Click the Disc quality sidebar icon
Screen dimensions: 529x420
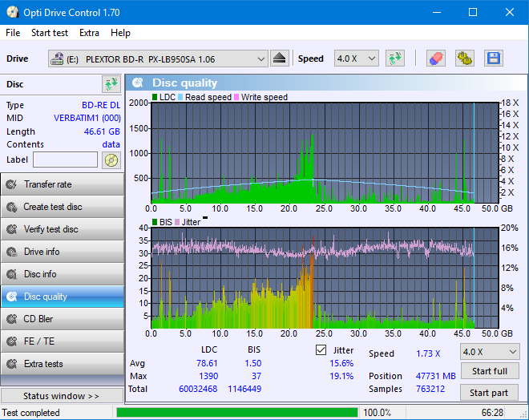[11, 297]
